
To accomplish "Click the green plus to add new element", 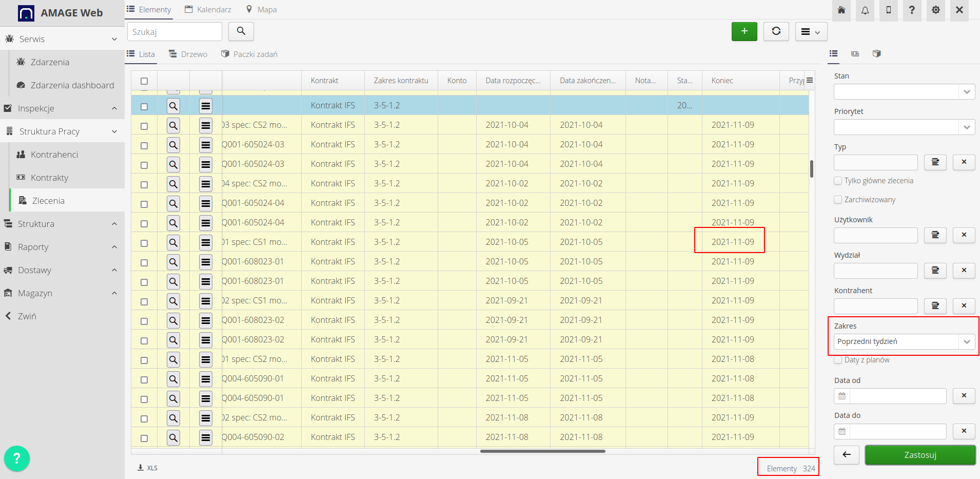I will coord(744,31).
